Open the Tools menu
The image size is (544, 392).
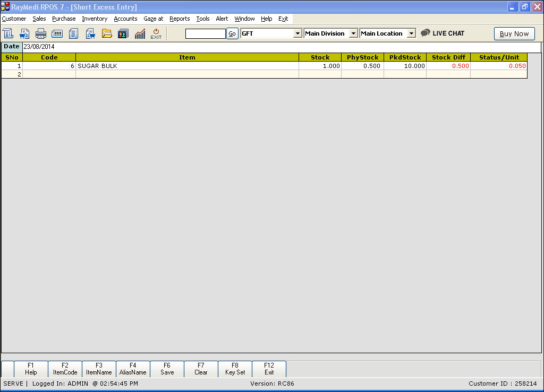203,19
